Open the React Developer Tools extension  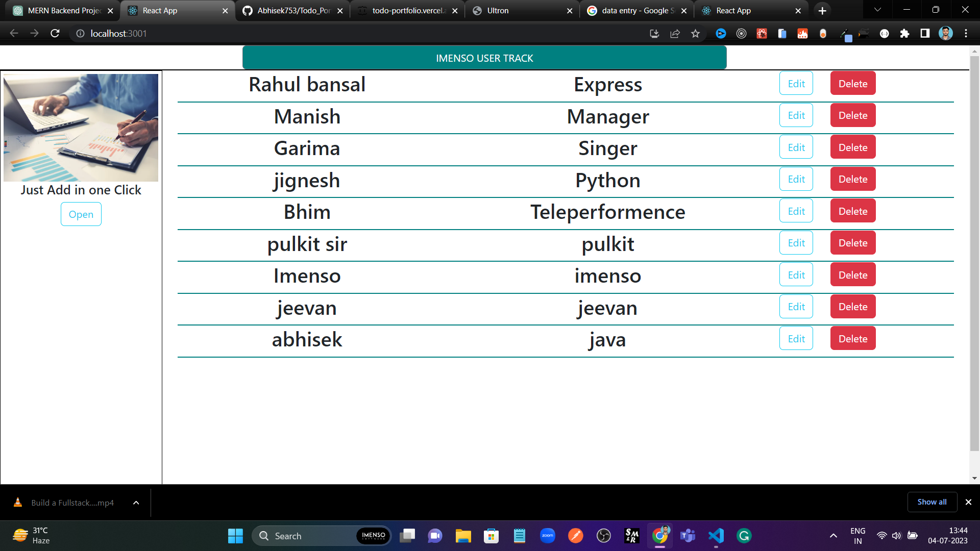point(762,34)
